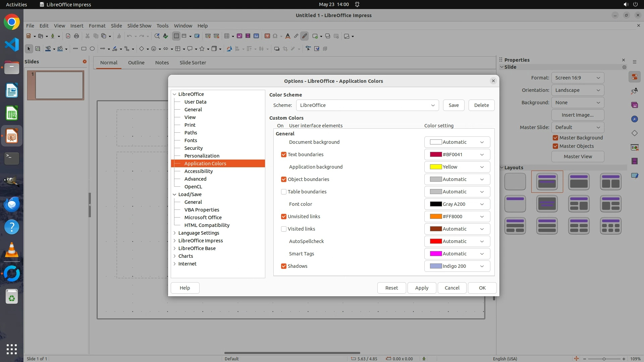The image size is (644, 362).
Task: Select the Accessibility tree item
Action: (199, 171)
